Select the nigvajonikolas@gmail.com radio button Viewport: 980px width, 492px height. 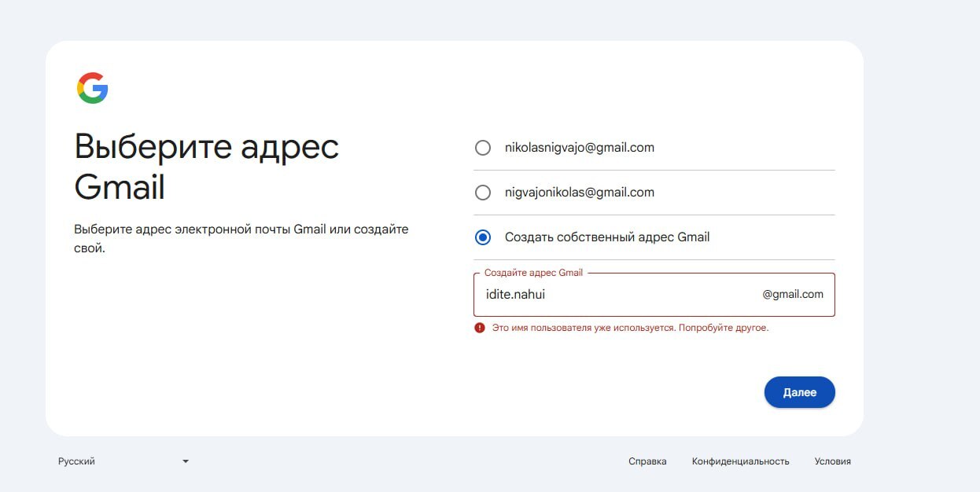coord(483,193)
